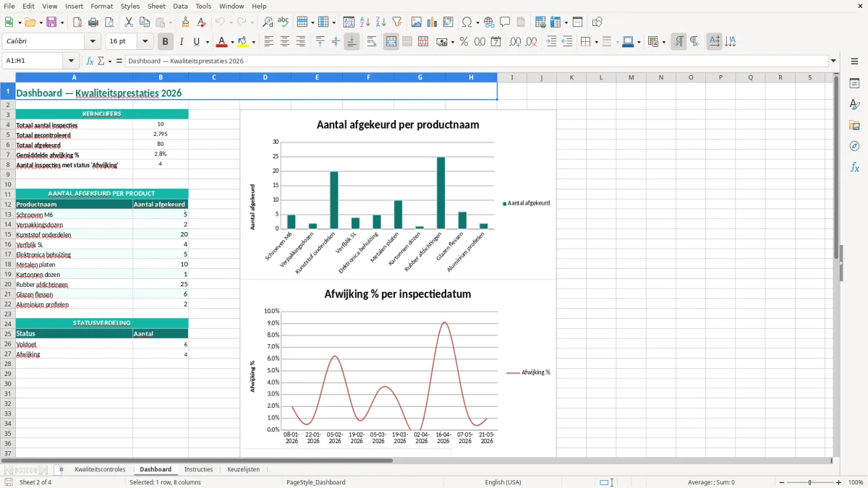Switch to Kwaliteitscontroles sheet tab
Viewport: 868px width, 488px height.
100,469
